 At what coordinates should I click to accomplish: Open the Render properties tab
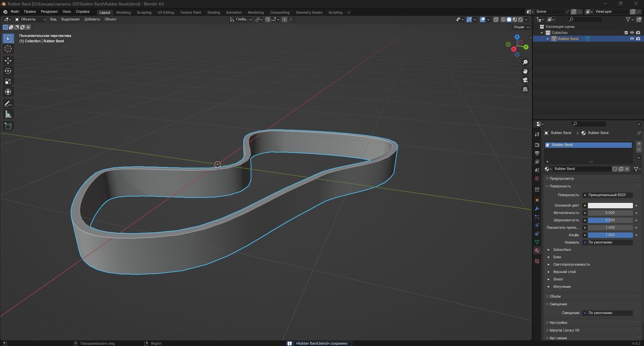click(x=537, y=145)
